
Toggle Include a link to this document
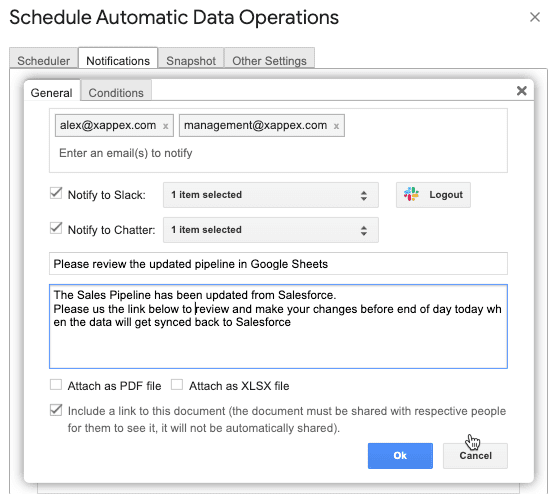(56, 410)
